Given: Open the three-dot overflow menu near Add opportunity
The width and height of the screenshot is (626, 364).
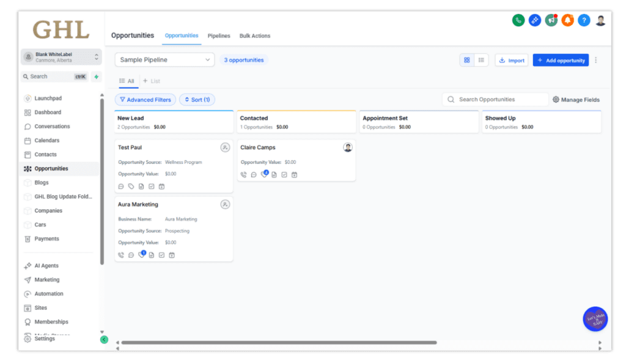Looking at the screenshot, I should (595, 60).
